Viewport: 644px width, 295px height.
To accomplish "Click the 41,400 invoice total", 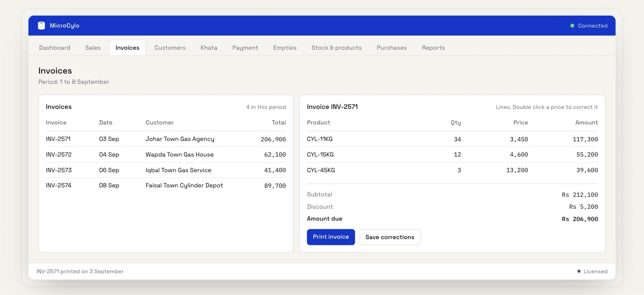I will click(275, 170).
